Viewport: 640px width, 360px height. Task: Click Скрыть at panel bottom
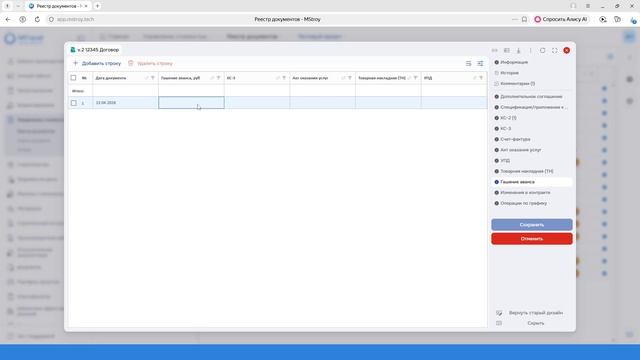pyautogui.click(x=536, y=323)
